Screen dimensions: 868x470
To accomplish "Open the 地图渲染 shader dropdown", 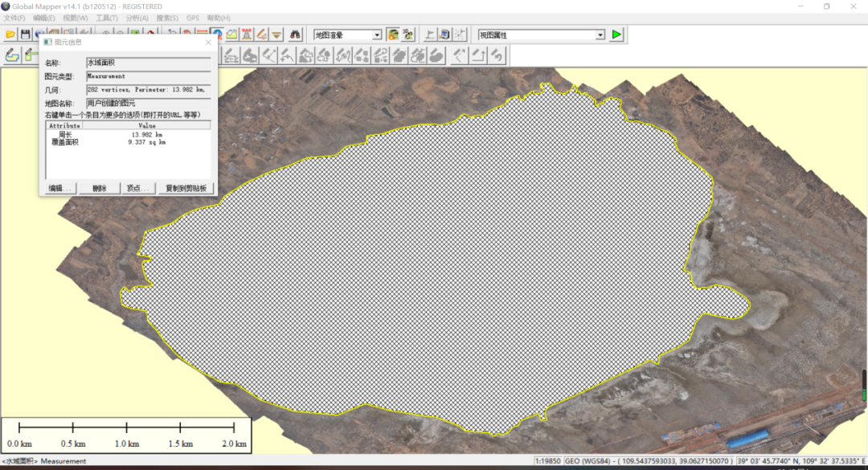I will 376,35.
